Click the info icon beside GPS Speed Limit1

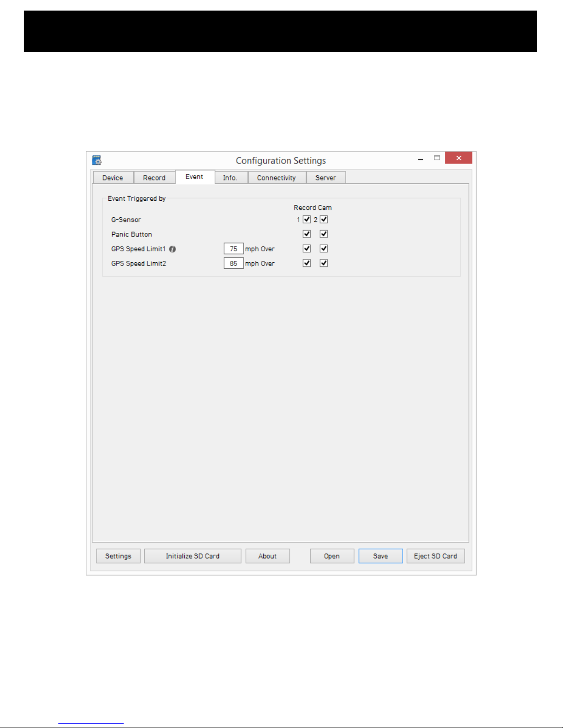[x=172, y=249]
